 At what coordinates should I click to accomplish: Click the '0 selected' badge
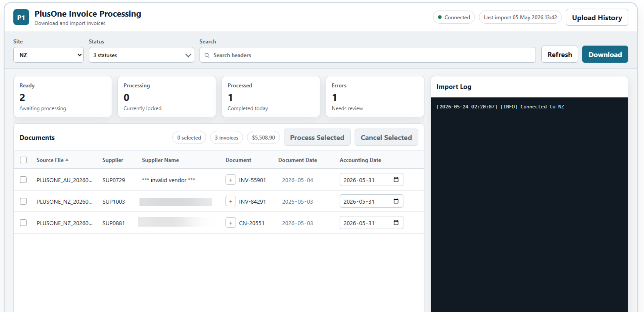[189, 138]
